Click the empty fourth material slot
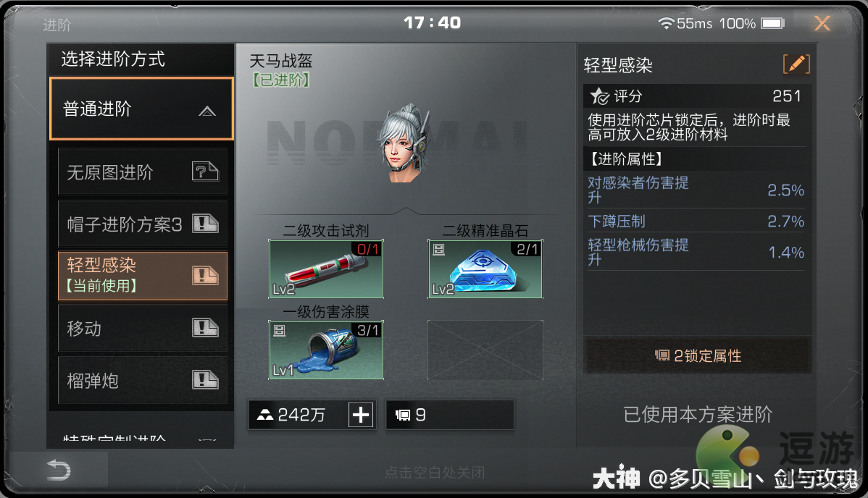Screen dimensions: 868x498 [x=485, y=350]
